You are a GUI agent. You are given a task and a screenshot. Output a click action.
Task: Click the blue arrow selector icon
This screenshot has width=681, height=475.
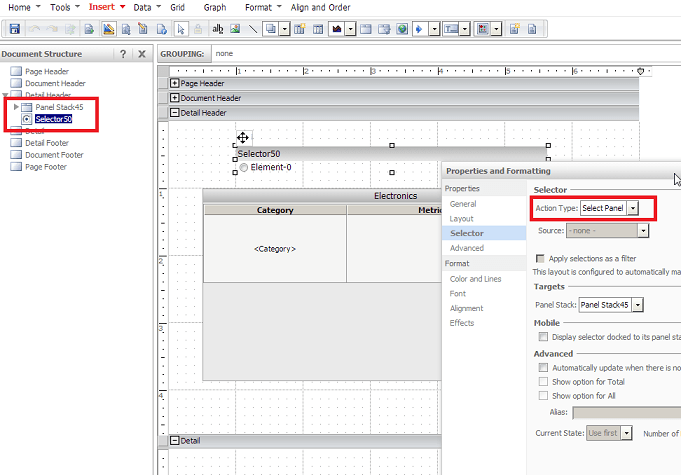click(420, 29)
